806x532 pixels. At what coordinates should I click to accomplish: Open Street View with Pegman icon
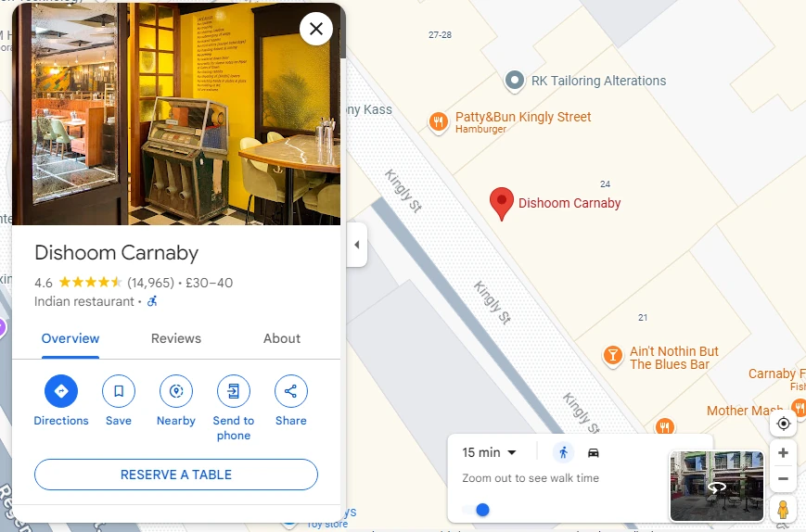[x=784, y=509]
